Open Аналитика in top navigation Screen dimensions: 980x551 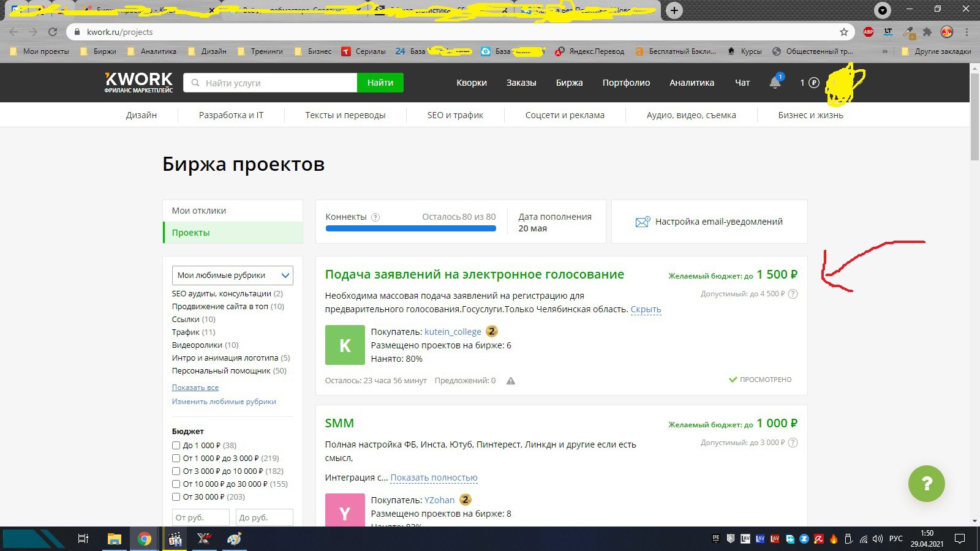click(692, 83)
